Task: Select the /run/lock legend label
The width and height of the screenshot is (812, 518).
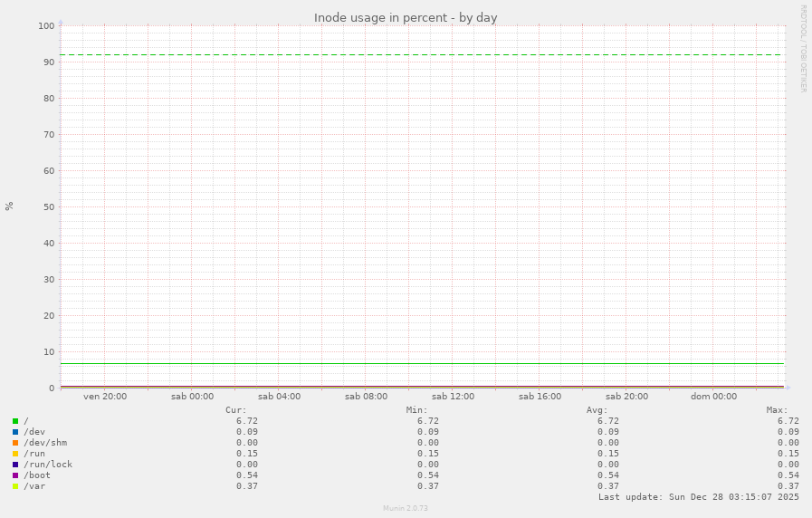Action: (48, 465)
